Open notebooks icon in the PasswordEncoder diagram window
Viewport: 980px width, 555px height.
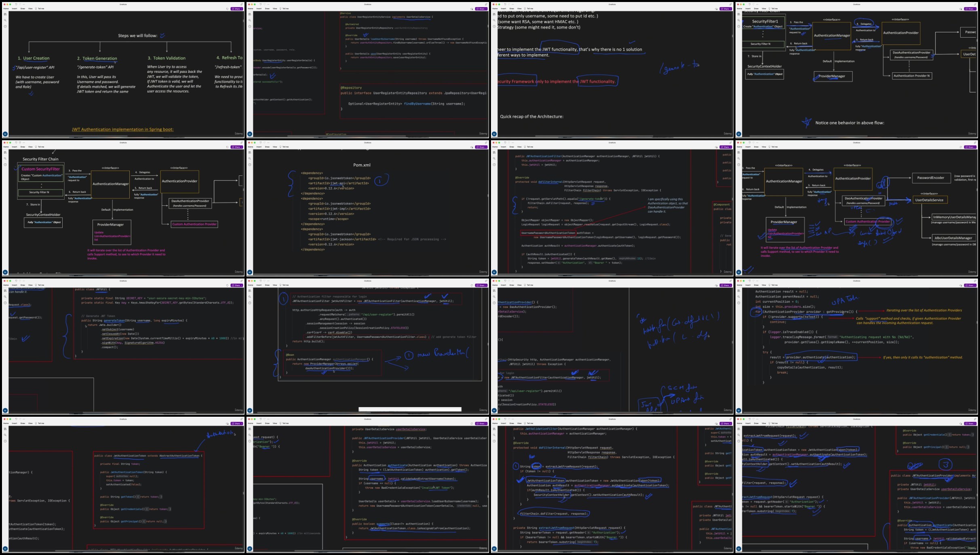pyautogui.click(x=739, y=152)
